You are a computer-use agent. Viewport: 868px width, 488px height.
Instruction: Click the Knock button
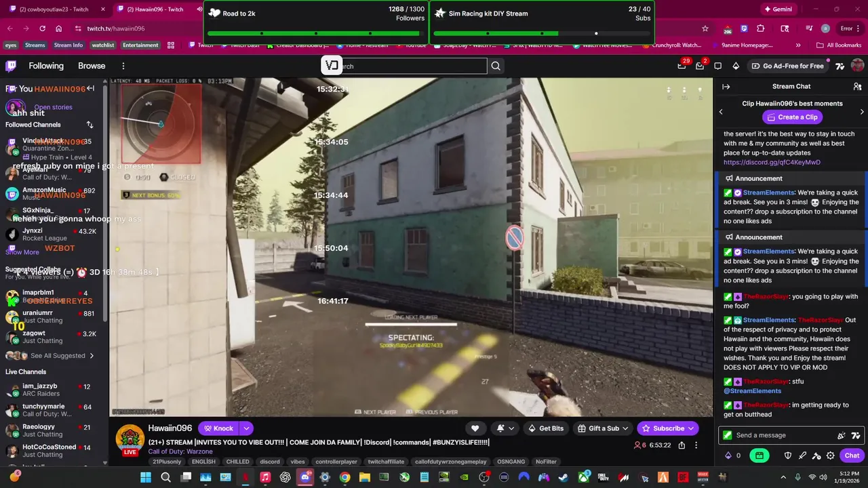pyautogui.click(x=219, y=428)
